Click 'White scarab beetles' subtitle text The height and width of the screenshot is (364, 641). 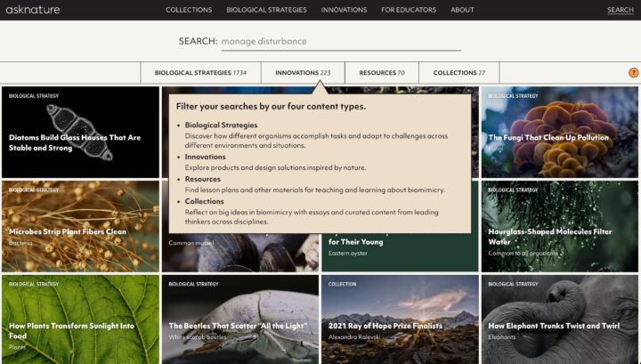point(198,337)
